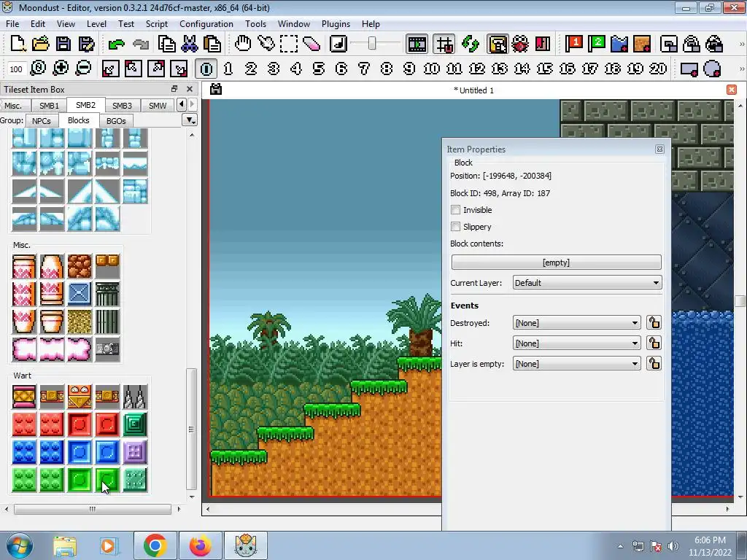The image size is (747, 560).
Task: Expand the second toolbar overflow chevron
Action: 741,69
